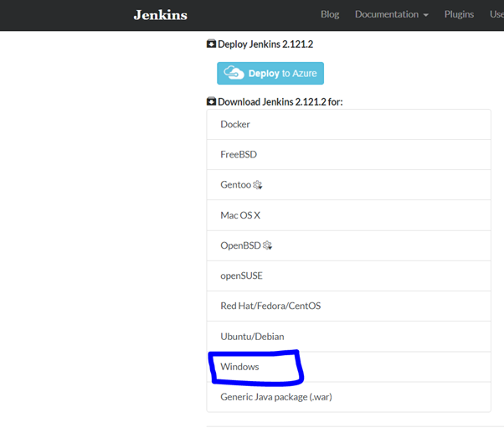Click the Azure cloud icon on Deploy button
The width and height of the screenshot is (504, 433).
(234, 73)
